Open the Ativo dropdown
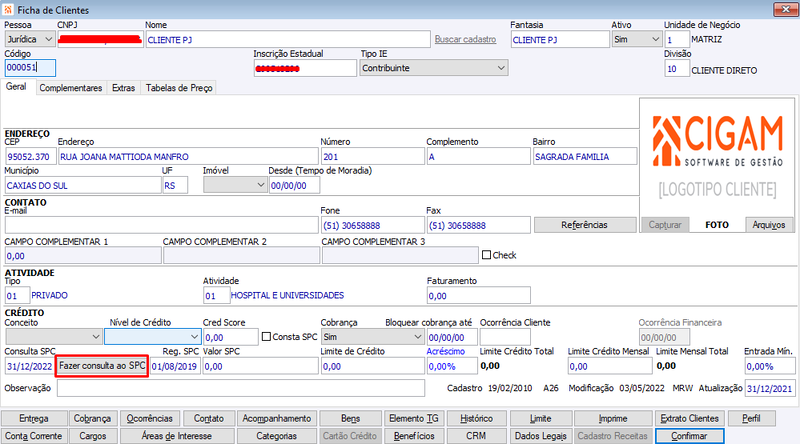The image size is (800, 444). [637, 39]
